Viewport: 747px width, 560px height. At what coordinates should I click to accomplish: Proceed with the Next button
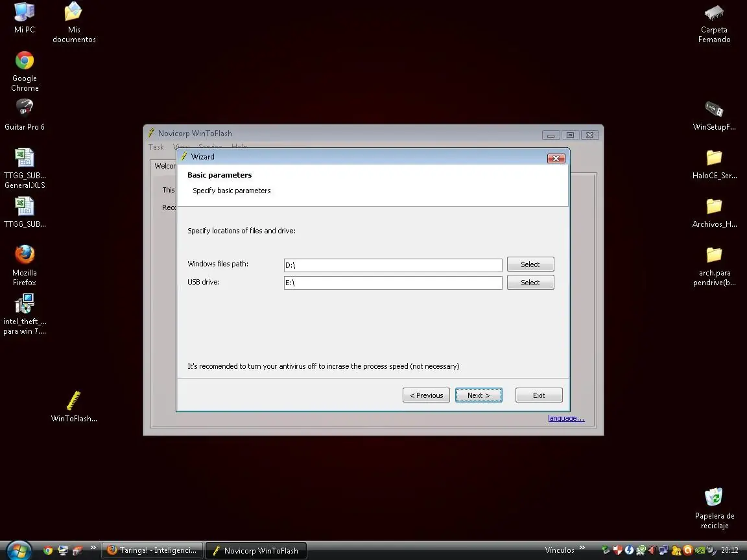click(x=479, y=395)
